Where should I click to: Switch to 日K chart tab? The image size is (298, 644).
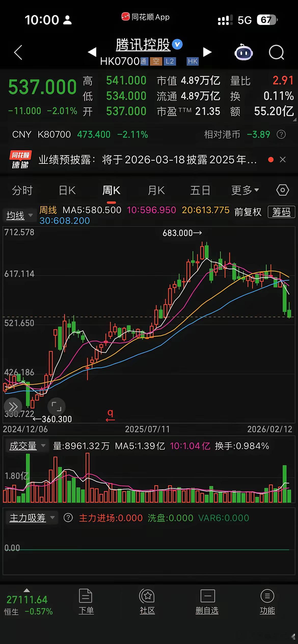coord(67,191)
